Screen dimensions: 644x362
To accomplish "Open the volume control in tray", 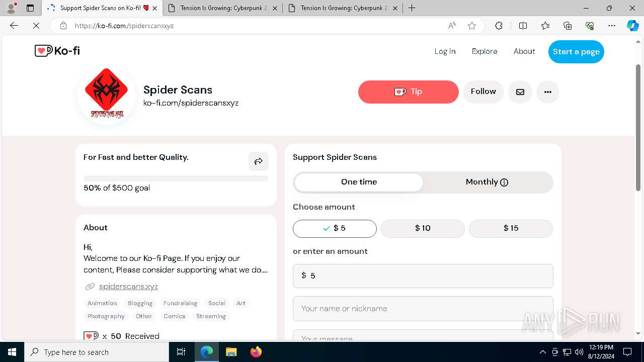I will point(579,352).
